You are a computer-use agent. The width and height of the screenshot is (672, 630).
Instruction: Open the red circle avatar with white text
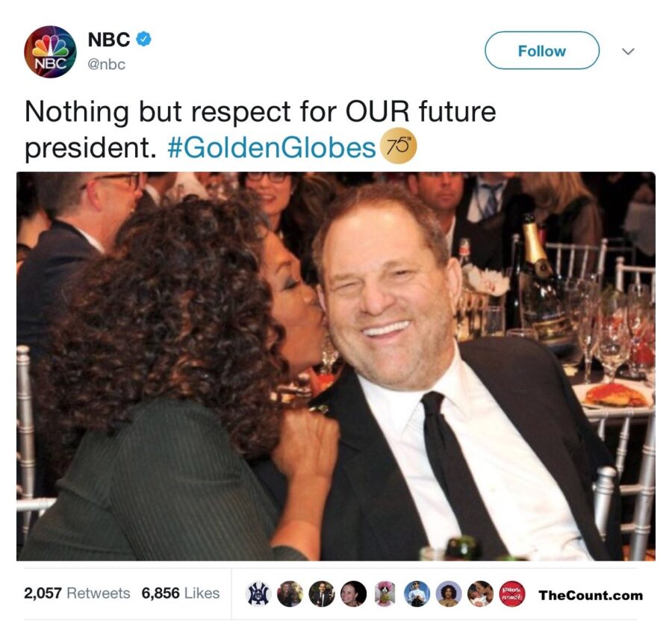511,594
